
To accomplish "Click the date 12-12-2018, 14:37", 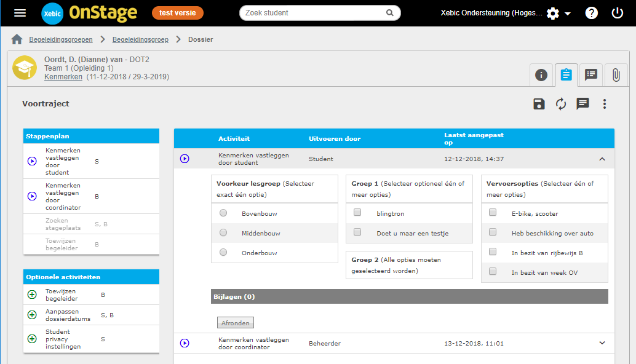I will (x=474, y=159).
